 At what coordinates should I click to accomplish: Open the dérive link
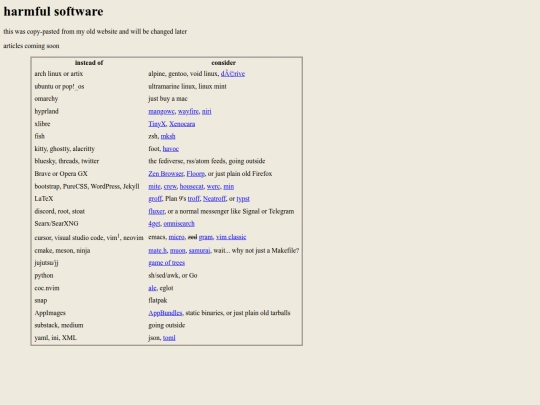[x=233, y=74]
